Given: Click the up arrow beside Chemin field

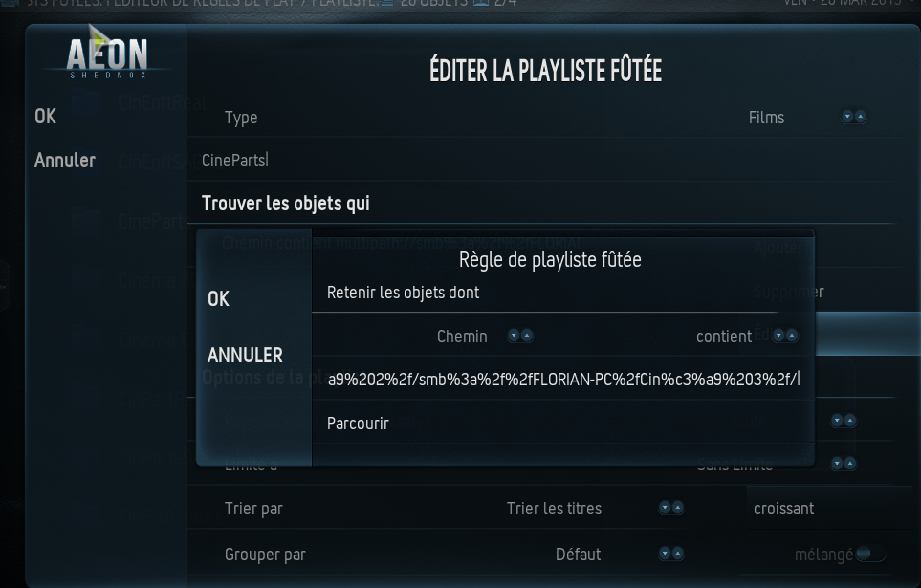Looking at the screenshot, I should click(527, 336).
